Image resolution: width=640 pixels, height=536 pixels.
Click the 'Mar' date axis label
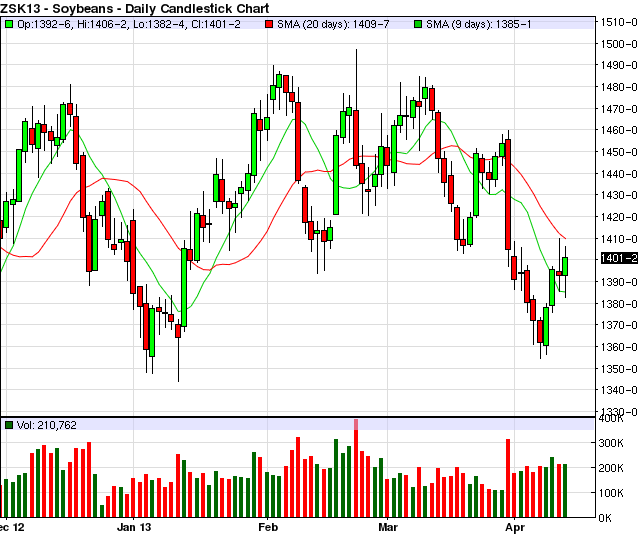click(388, 527)
